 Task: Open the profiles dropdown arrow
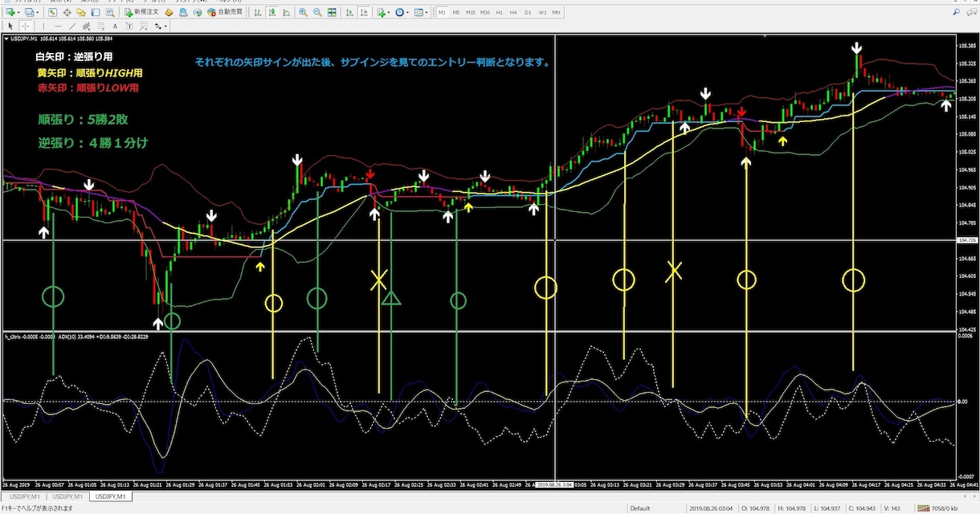[x=38, y=12]
